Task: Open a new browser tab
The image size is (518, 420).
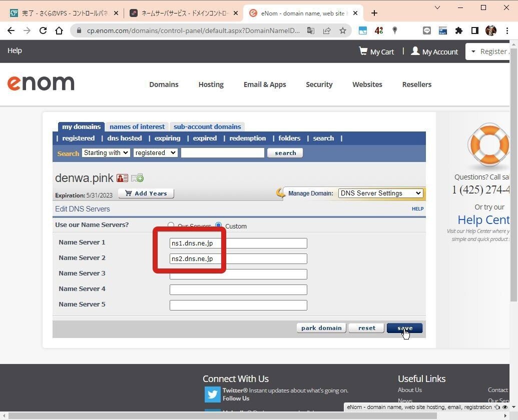Action: (374, 13)
